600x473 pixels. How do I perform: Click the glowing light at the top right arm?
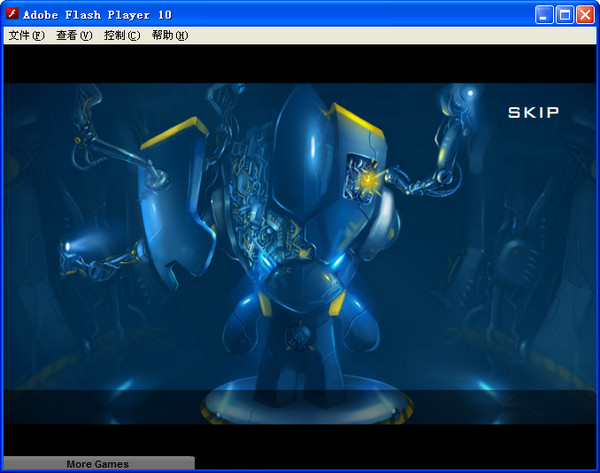[467, 94]
